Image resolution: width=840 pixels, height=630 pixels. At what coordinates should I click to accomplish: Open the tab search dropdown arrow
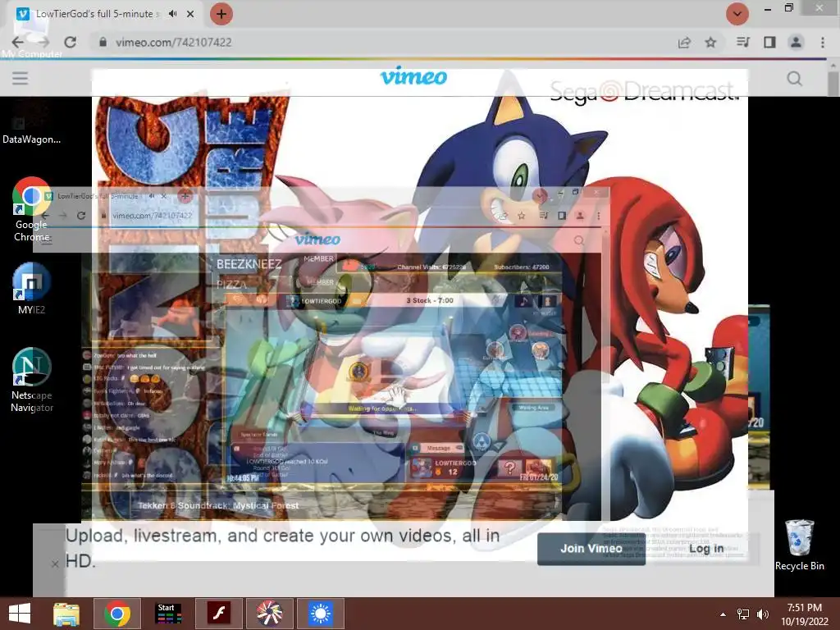pyautogui.click(x=737, y=14)
